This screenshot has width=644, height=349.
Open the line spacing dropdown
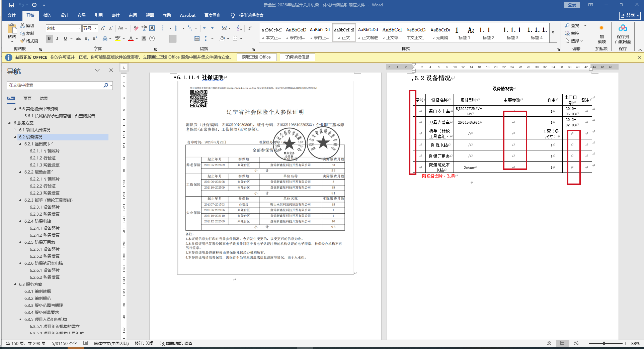click(x=209, y=38)
